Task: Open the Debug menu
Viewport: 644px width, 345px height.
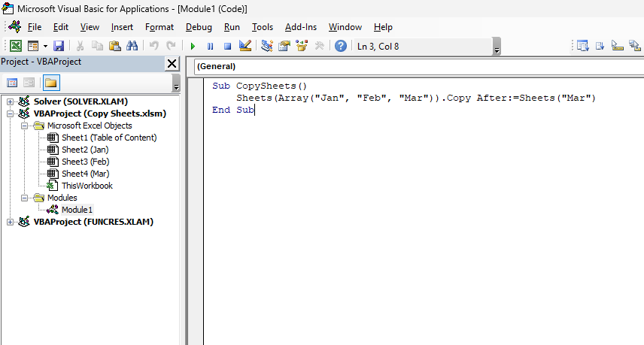Action: (x=199, y=27)
